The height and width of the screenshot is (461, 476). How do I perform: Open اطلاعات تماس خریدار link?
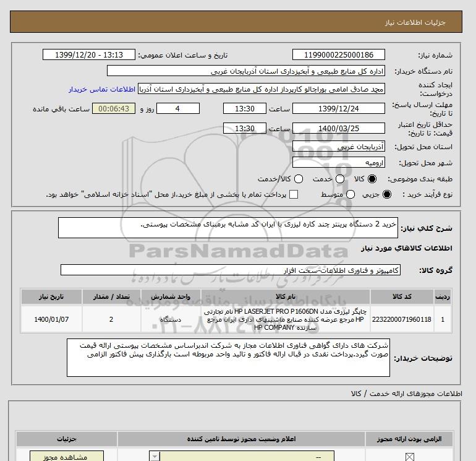pyautogui.click(x=102, y=89)
